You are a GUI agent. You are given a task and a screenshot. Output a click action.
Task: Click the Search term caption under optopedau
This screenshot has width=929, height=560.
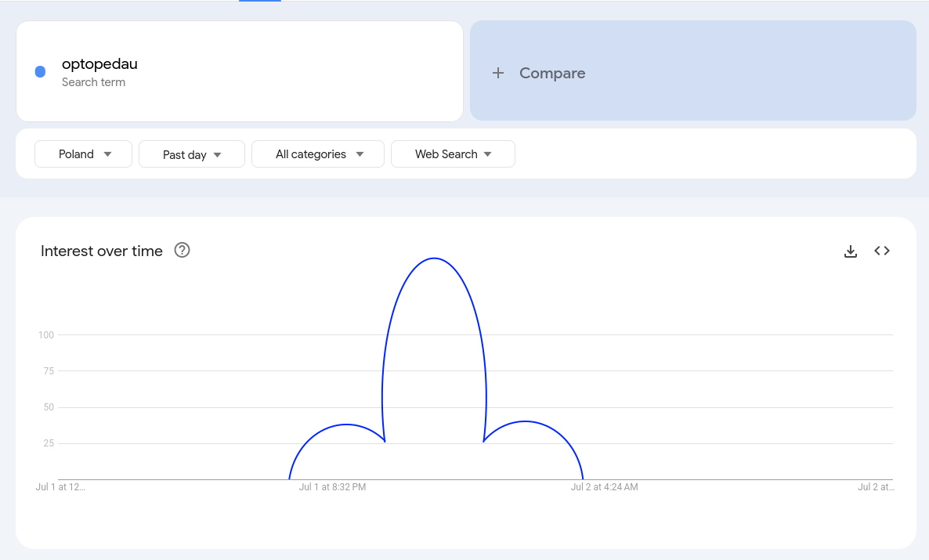pos(93,82)
